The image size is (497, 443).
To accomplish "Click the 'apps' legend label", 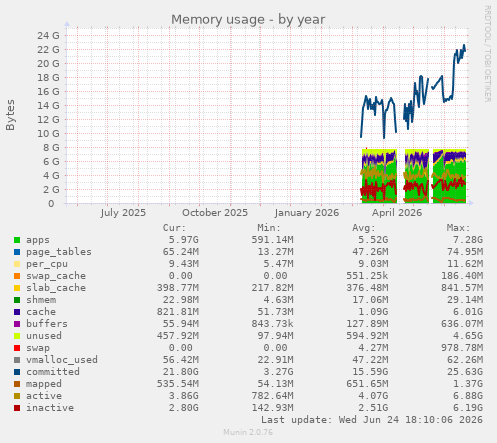I will pyautogui.click(x=38, y=240).
